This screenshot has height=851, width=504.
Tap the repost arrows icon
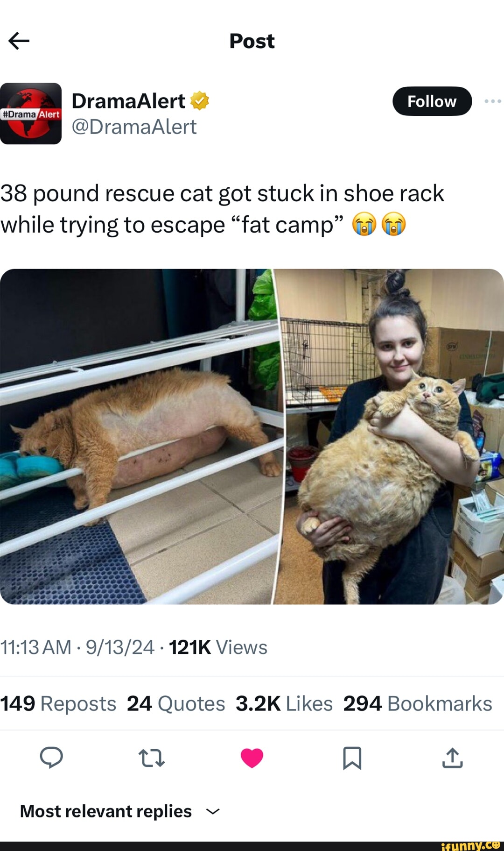[x=152, y=758]
